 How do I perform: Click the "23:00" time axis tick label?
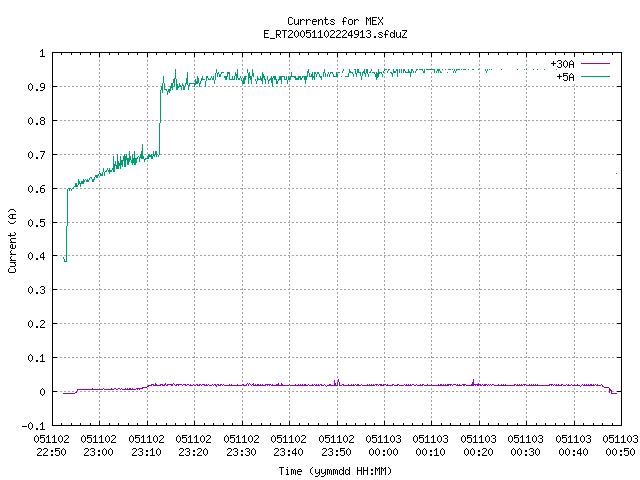[98, 452]
